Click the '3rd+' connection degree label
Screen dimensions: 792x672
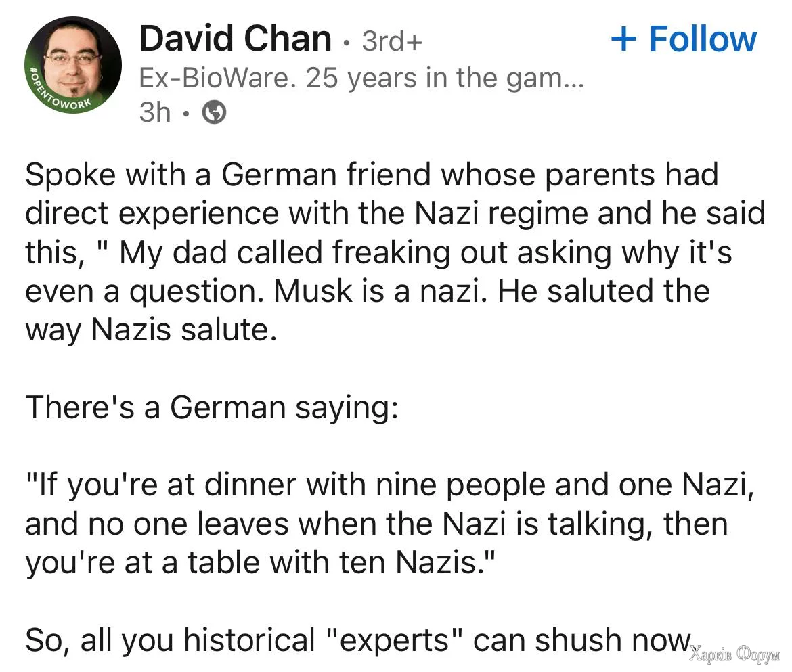[391, 41]
